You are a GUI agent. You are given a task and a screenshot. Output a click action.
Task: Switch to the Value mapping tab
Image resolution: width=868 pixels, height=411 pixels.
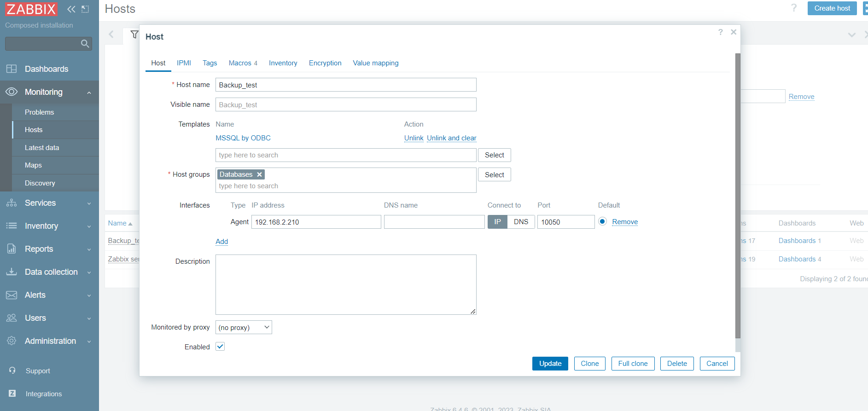(376, 63)
